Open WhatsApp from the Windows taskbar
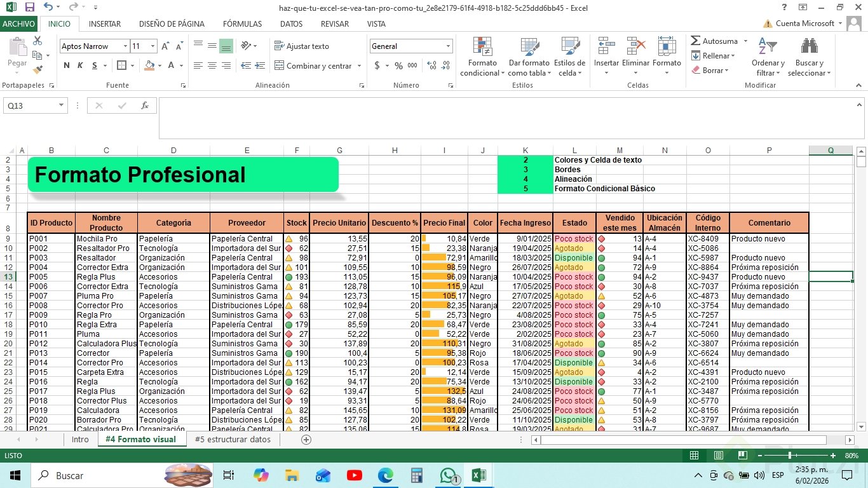This screenshot has width=868, height=488. 448,475
